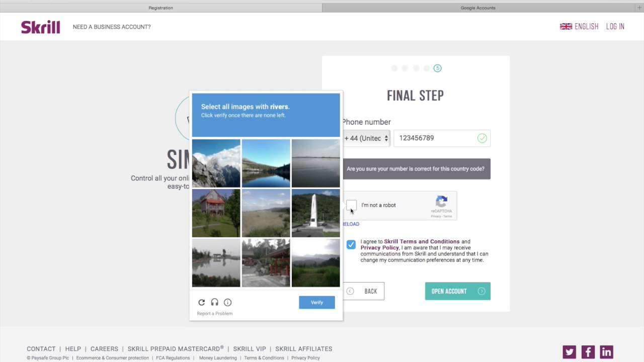Uncheck the Terms and Conditions agreement checkbox

[351, 245]
